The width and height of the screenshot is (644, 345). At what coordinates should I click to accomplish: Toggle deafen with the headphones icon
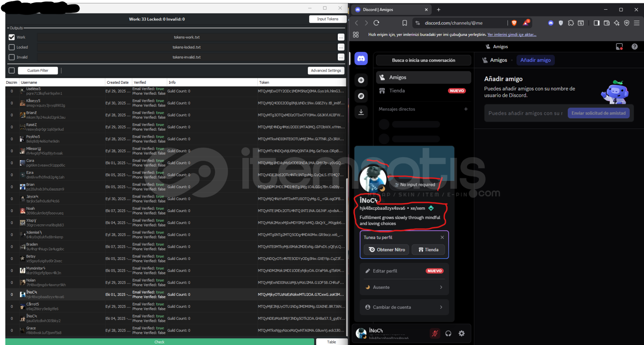click(x=448, y=333)
